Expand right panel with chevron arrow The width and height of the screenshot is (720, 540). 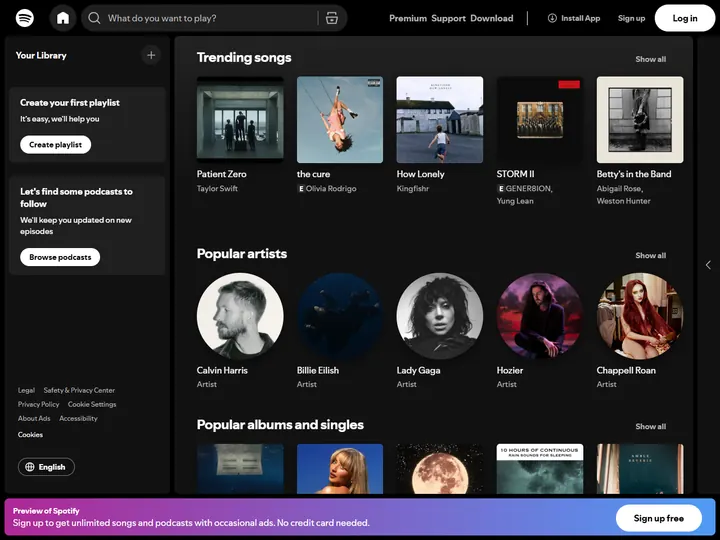[x=708, y=265]
